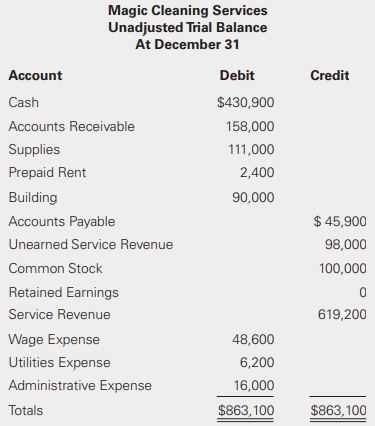Click the Utilities Expense label
The image size is (375, 426).
pyautogui.click(x=60, y=363)
